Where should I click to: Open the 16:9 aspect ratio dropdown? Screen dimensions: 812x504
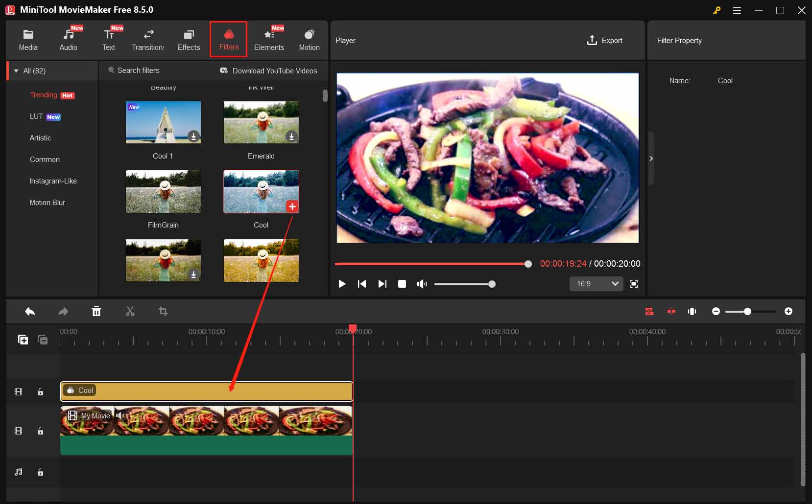point(596,284)
